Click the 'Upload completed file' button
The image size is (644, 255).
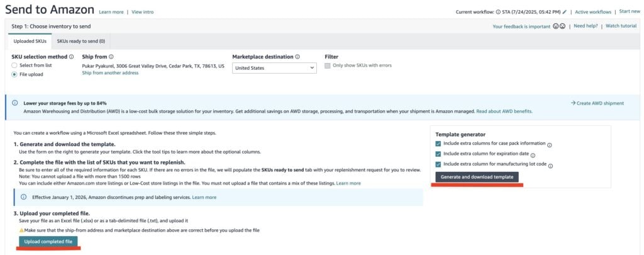48,242
